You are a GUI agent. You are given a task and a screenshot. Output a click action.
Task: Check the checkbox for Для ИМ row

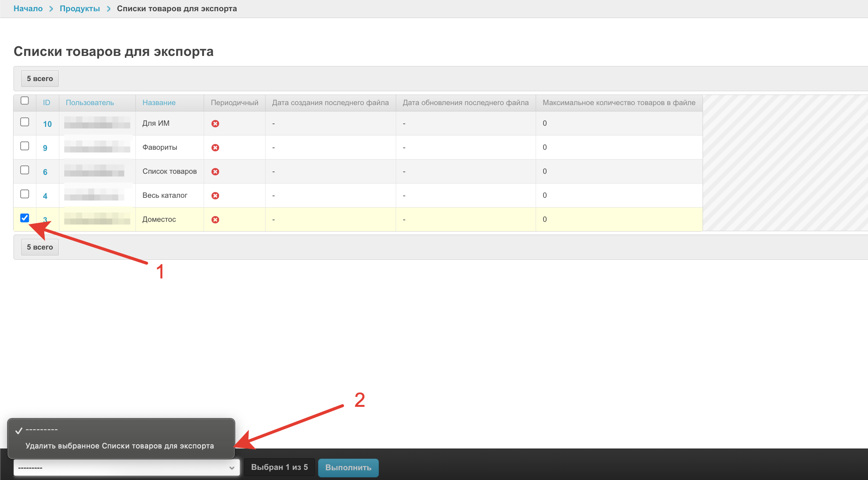click(25, 122)
